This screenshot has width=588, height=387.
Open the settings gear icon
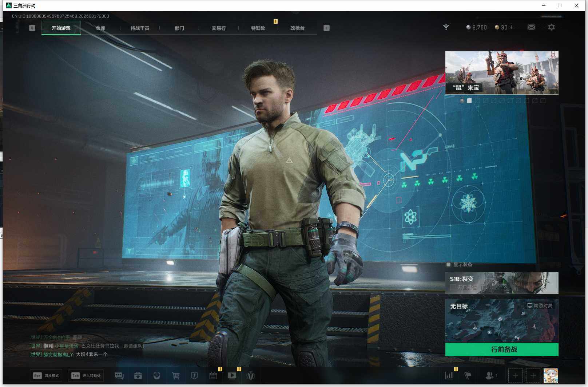click(x=551, y=27)
